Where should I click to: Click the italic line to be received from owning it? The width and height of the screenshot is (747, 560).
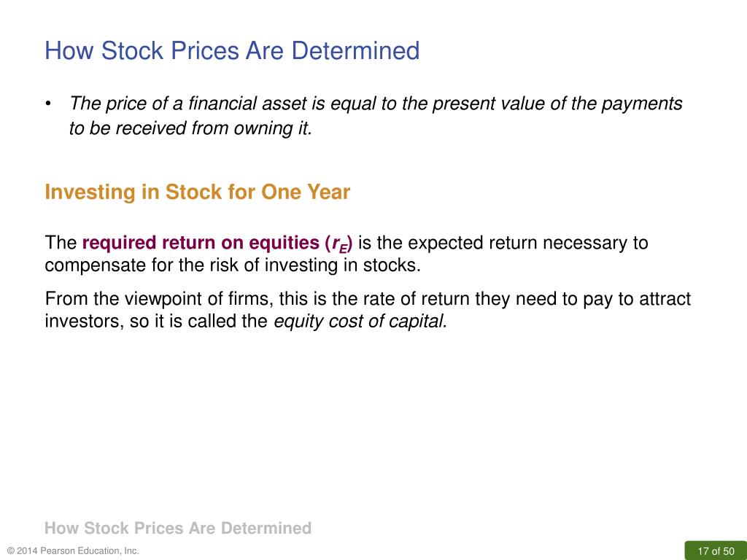coord(190,128)
